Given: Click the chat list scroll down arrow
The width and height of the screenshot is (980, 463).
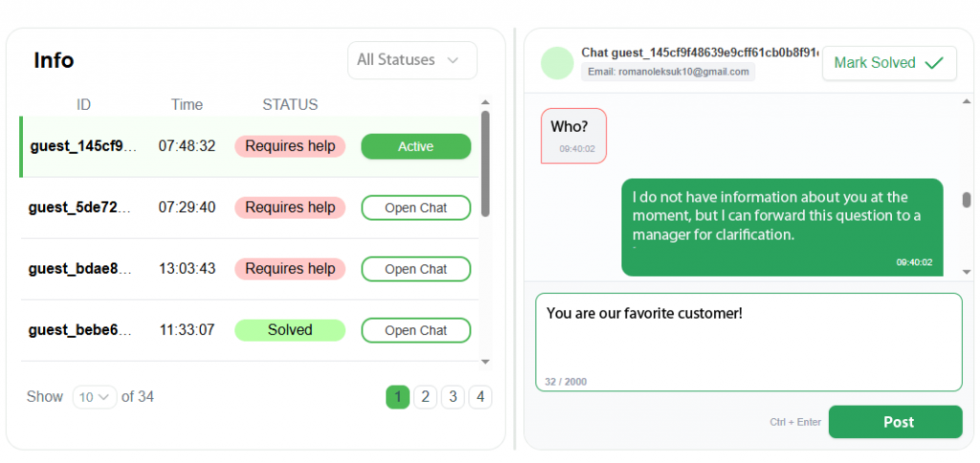Looking at the screenshot, I should (485, 362).
